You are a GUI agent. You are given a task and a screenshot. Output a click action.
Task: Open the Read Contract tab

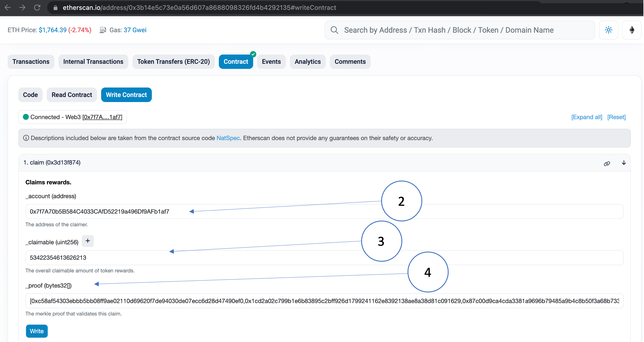(x=72, y=95)
